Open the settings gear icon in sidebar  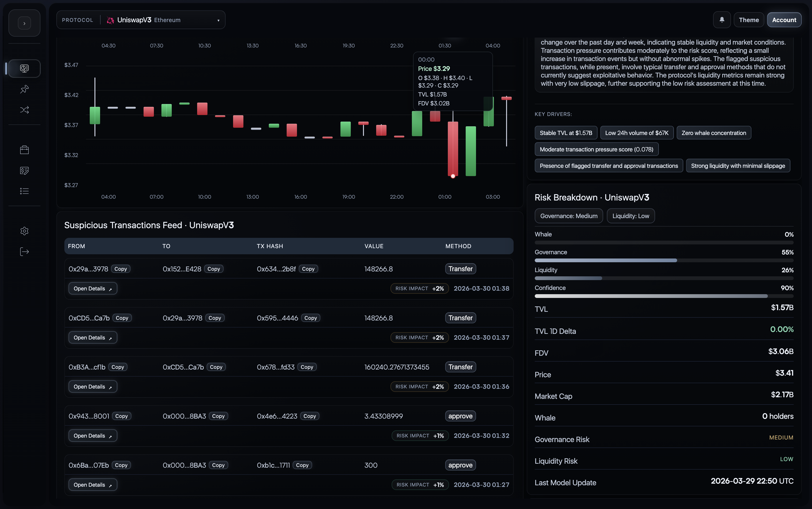point(24,231)
